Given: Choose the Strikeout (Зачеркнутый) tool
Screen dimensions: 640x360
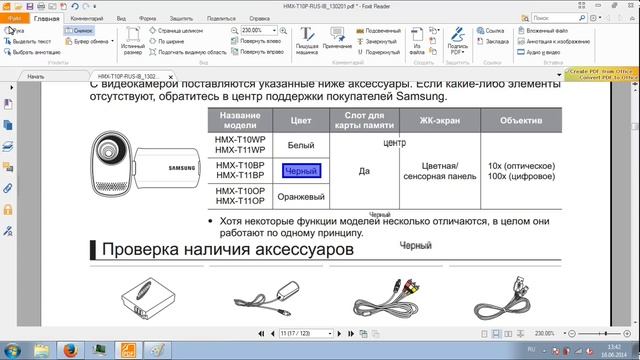Looking at the screenshot, I should [x=377, y=41].
